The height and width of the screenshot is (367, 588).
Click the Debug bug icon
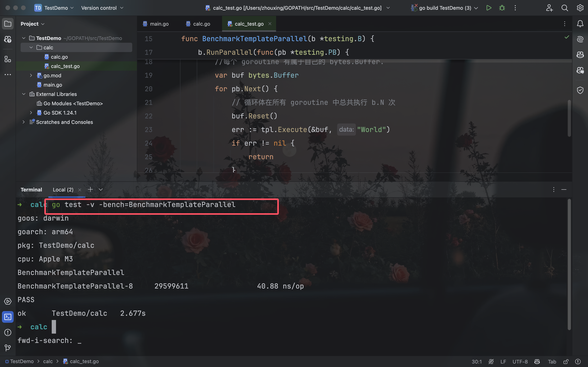click(x=502, y=8)
